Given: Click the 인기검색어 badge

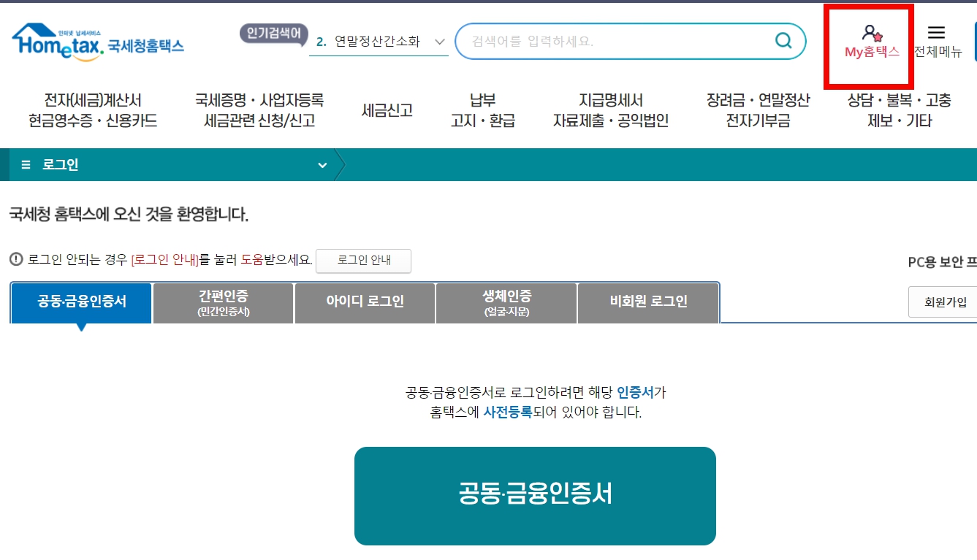Looking at the screenshot, I should pos(273,32).
